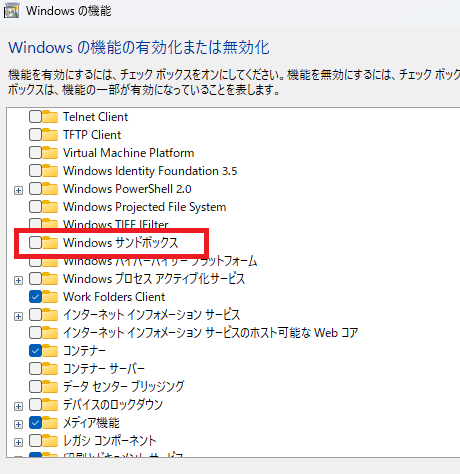Disable the コンテナー checkbox
Screen dimensions: 460x474
(x=35, y=351)
